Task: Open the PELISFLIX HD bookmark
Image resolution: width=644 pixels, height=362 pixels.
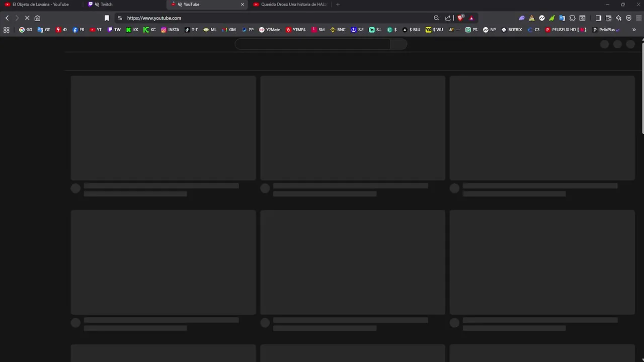Action: (566, 30)
